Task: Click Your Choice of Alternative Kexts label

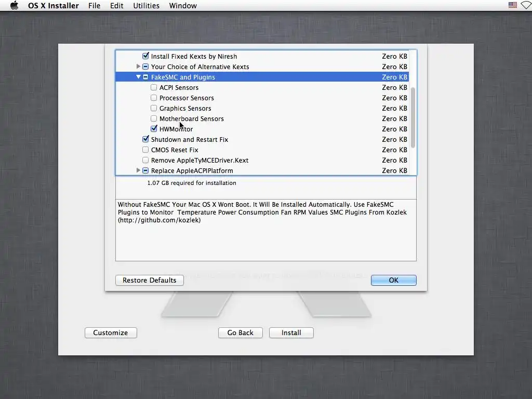Action: (x=200, y=67)
